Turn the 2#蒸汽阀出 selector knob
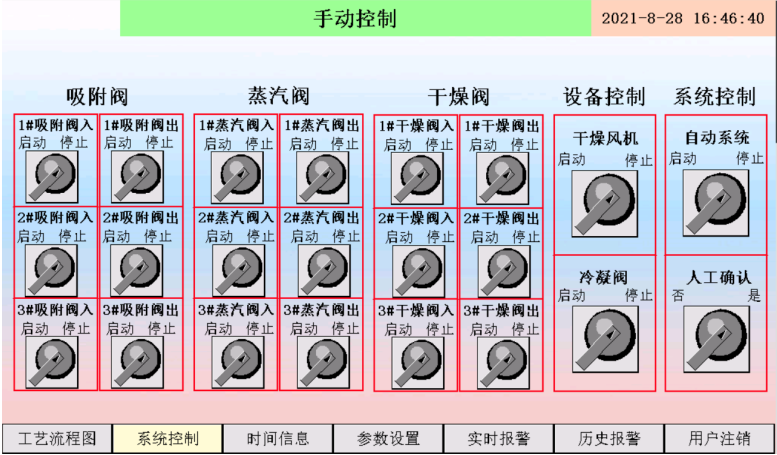The width and height of the screenshot is (777, 455). click(x=324, y=271)
